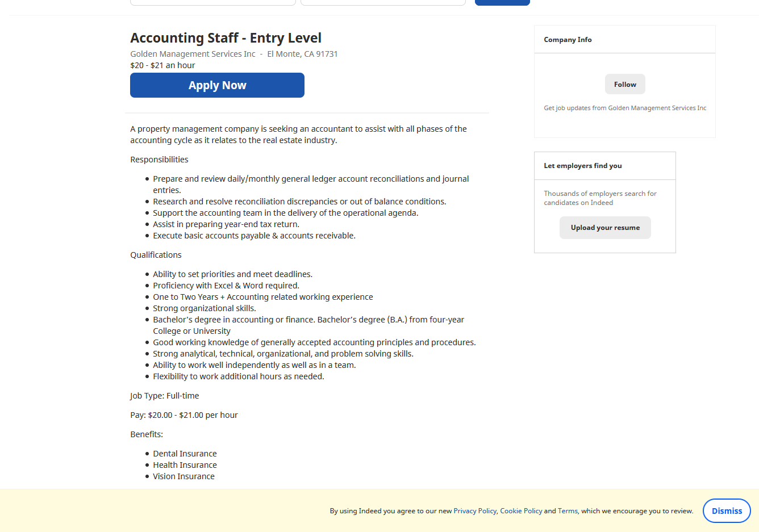Click the Dental Insurance benefit item
Screen dimensions: 759x532
click(185, 454)
